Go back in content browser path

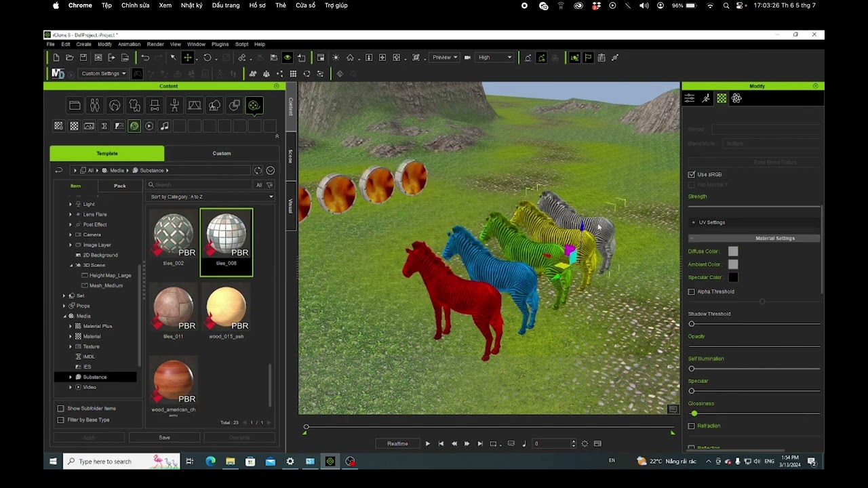click(59, 170)
